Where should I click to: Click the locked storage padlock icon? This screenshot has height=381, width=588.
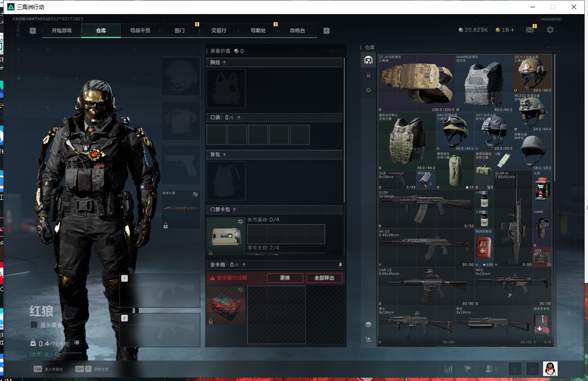(368, 75)
